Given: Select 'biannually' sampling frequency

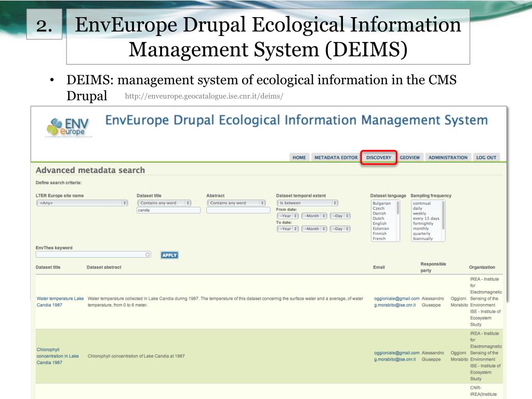Looking at the screenshot, I should pyautogui.click(x=423, y=238).
